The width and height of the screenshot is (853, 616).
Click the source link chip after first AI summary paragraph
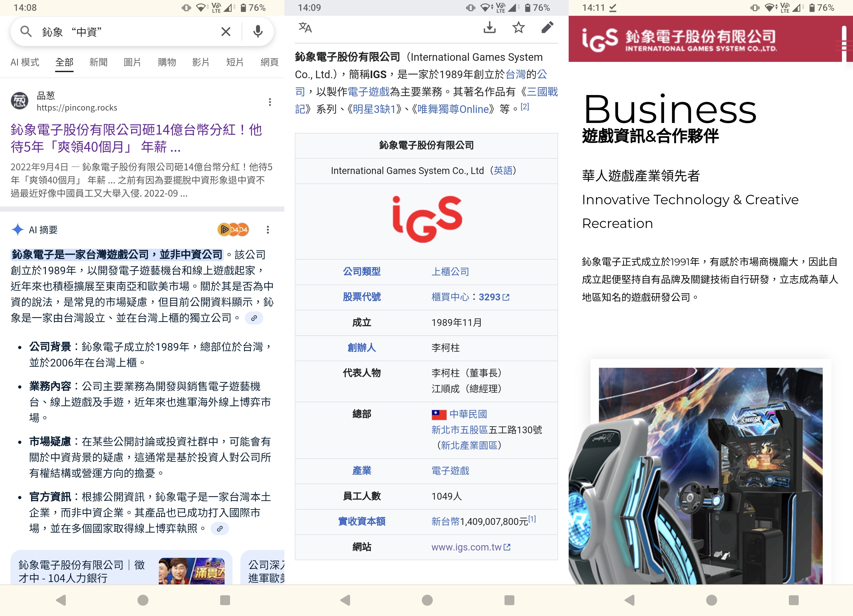click(x=254, y=318)
